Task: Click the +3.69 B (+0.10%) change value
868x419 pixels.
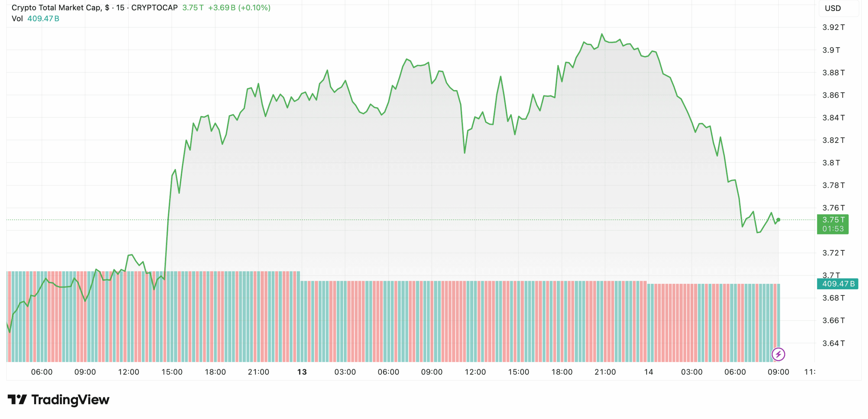Action: [239, 7]
